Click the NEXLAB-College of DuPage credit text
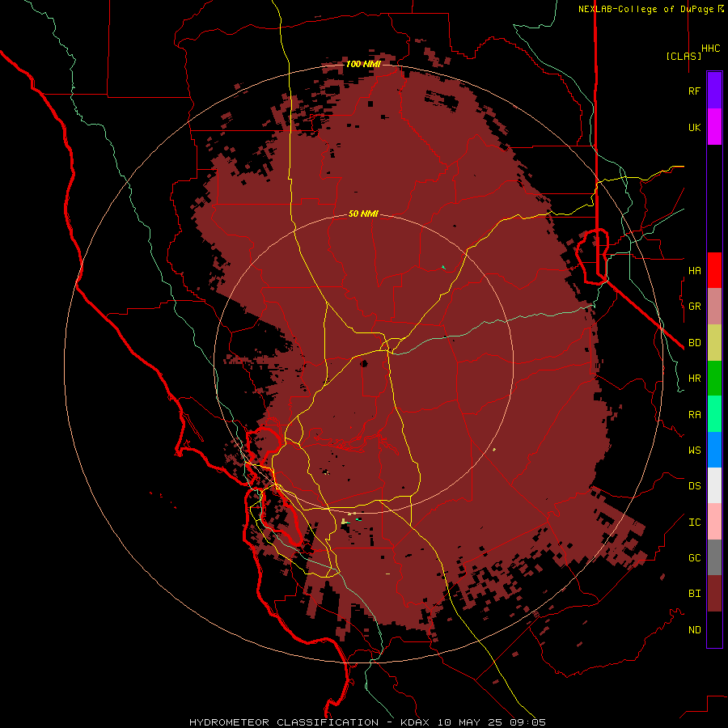 [x=645, y=9]
